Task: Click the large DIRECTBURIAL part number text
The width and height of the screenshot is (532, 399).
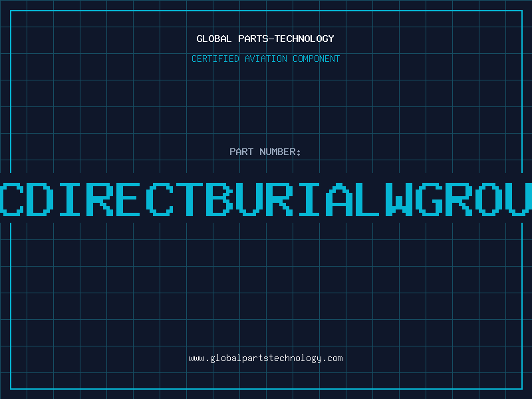Action: (x=266, y=199)
